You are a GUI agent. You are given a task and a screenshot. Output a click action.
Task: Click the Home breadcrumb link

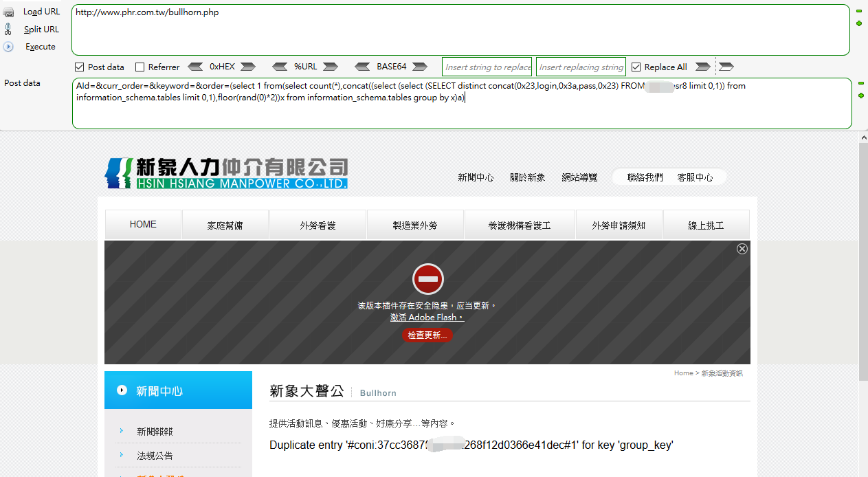click(684, 373)
